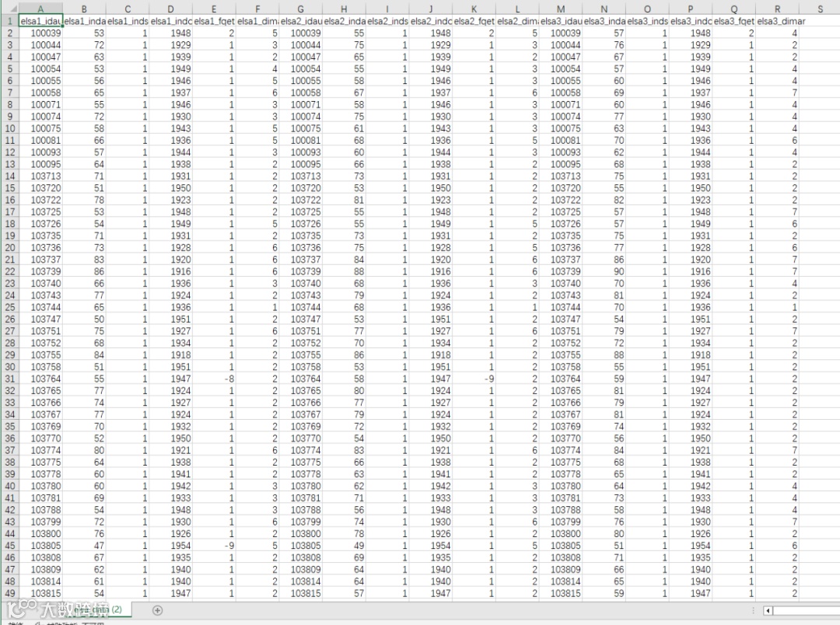Select cell 1916 in column J
Screen dimensions: 840x625
click(x=431, y=271)
